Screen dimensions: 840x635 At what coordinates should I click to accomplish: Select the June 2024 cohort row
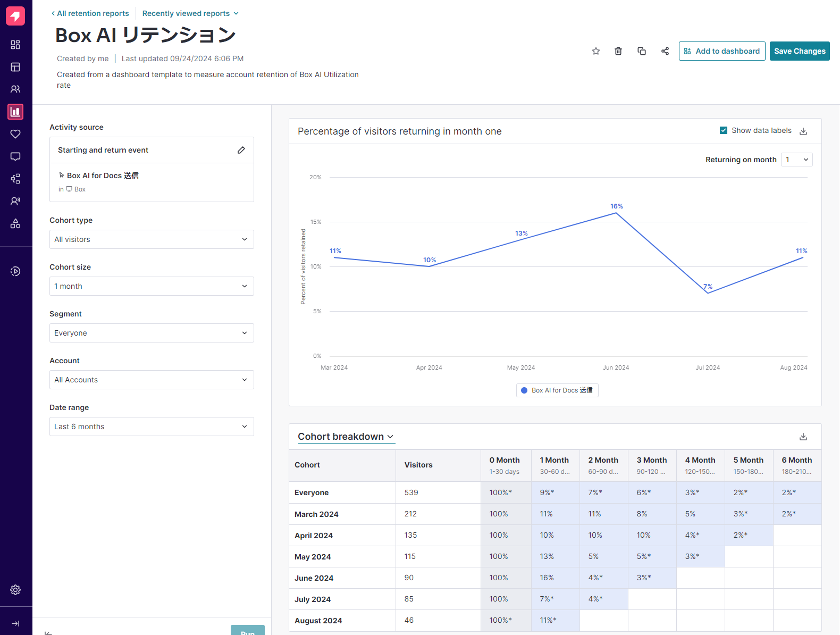pos(555,578)
